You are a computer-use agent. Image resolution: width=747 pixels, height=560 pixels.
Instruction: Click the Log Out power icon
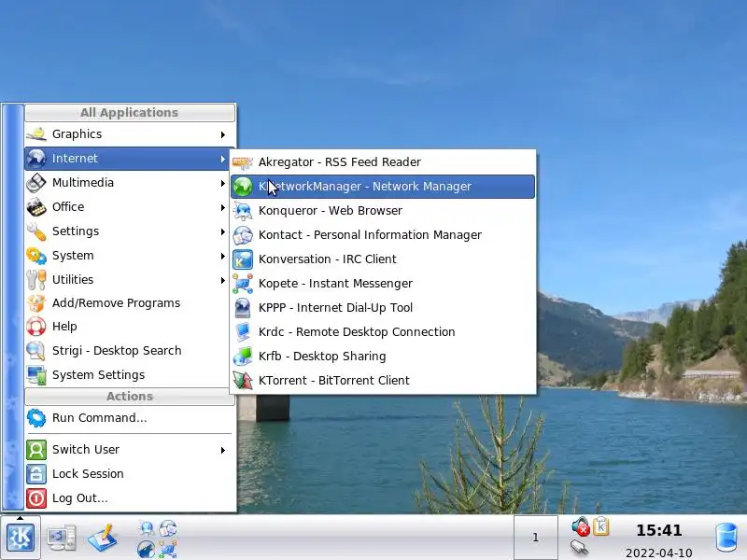(x=36, y=498)
